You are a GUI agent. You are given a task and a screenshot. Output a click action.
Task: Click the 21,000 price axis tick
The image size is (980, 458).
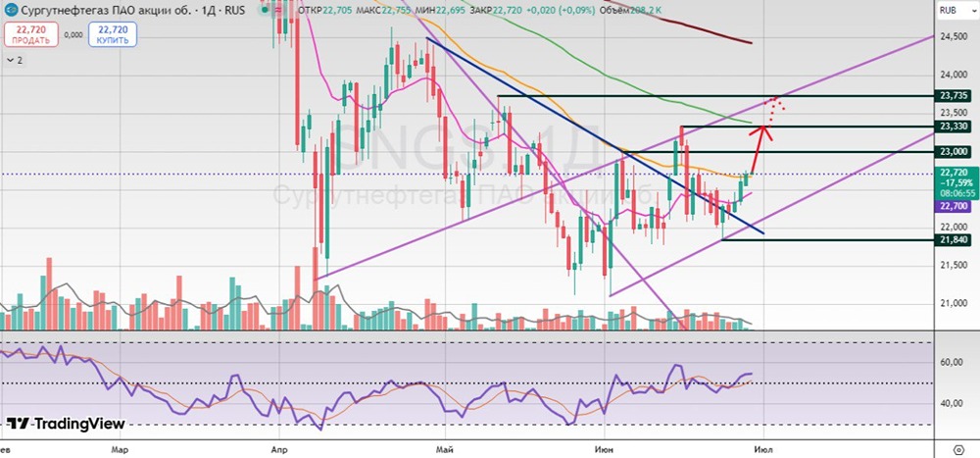point(954,303)
